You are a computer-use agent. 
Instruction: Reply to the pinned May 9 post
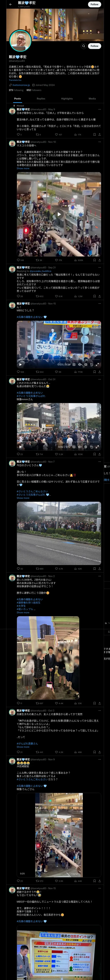coord(19,134)
